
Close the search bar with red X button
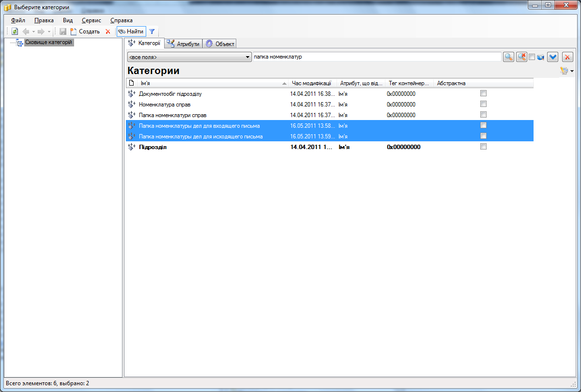(567, 57)
